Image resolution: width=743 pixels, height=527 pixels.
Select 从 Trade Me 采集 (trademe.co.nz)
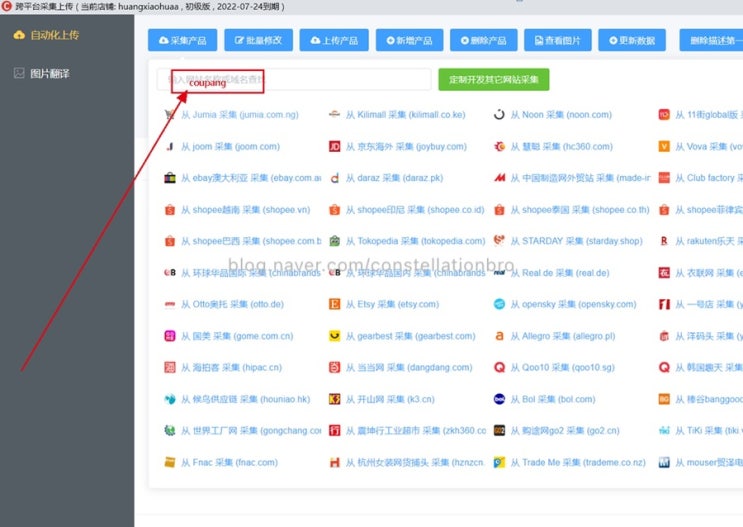click(x=578, y=463)
